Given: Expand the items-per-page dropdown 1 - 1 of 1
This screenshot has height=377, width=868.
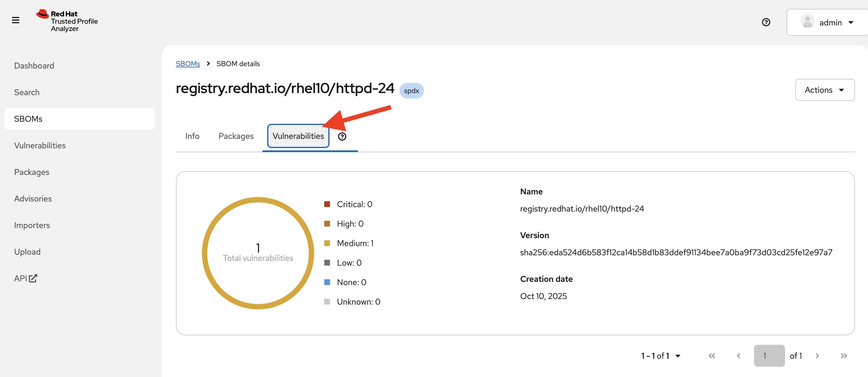Looking at the screenshot, I should tap(661, 356).
